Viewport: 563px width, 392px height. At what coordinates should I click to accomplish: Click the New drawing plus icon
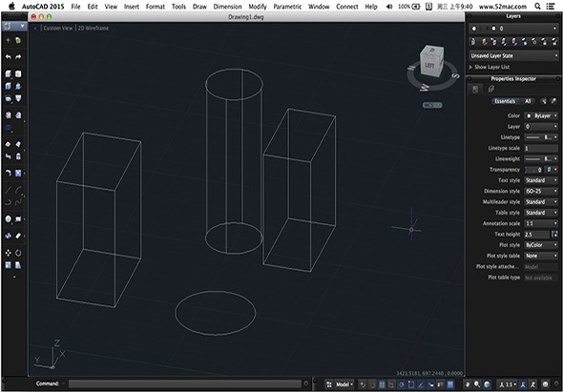9,41
